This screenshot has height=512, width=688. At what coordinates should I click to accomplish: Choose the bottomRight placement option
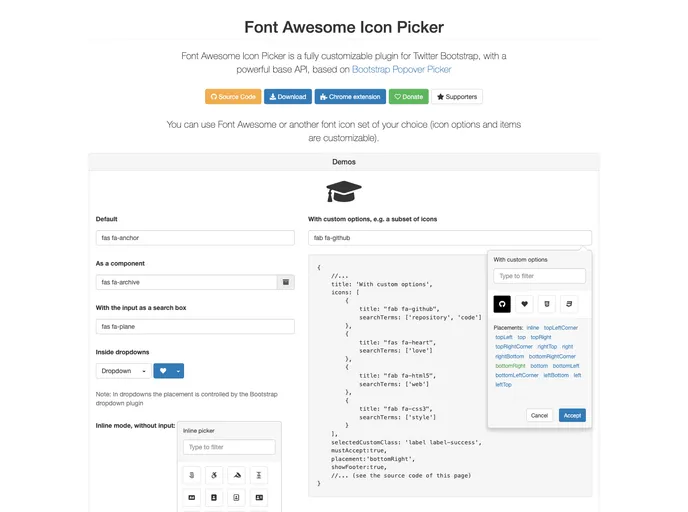(510, 366)
